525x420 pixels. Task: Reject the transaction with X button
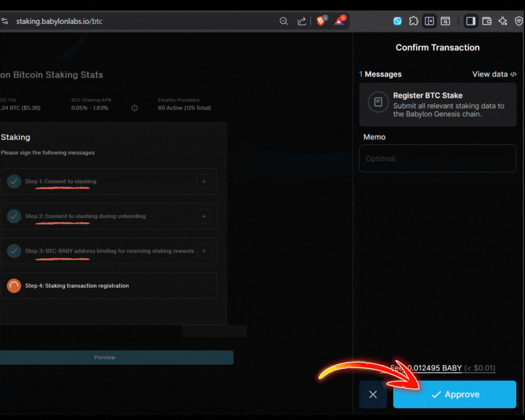click(x=373, y=394)
